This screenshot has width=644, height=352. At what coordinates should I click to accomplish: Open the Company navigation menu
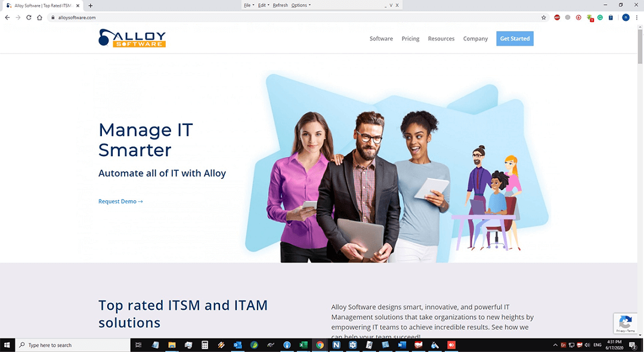click(475, 39)
